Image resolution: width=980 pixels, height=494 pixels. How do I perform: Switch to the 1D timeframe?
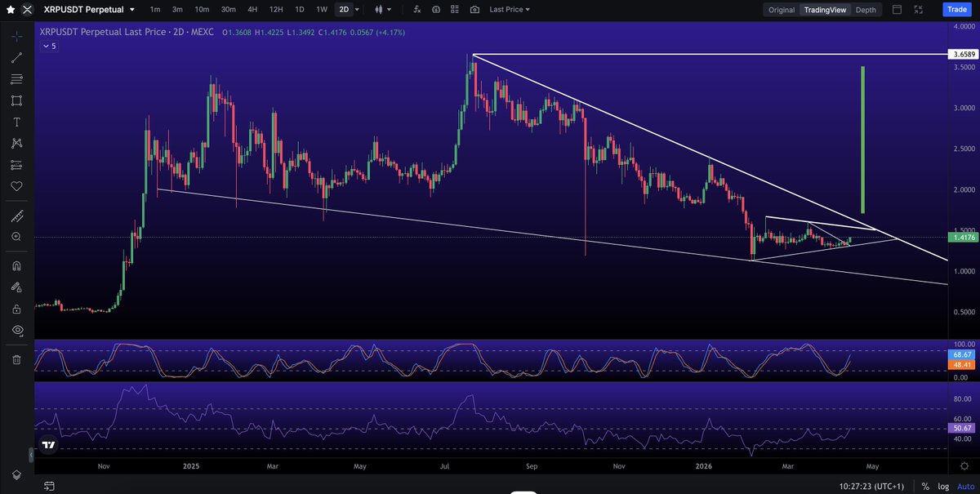tap(299, 10)
